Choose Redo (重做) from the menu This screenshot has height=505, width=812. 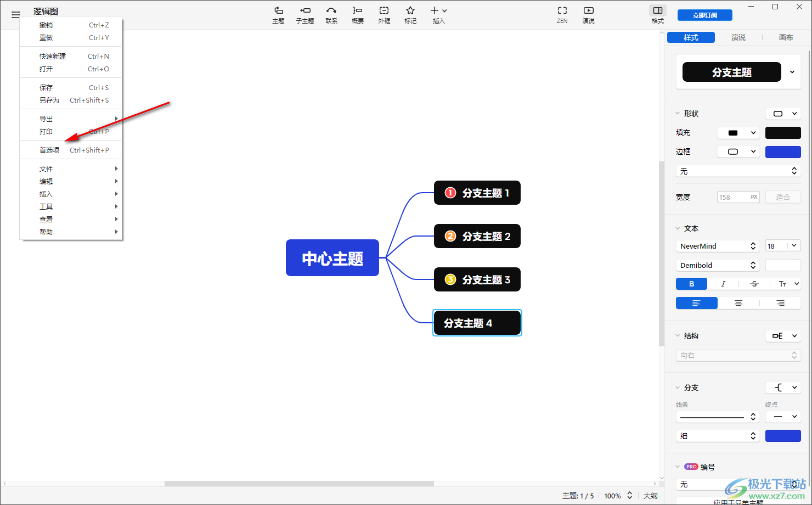click(71, 38)
